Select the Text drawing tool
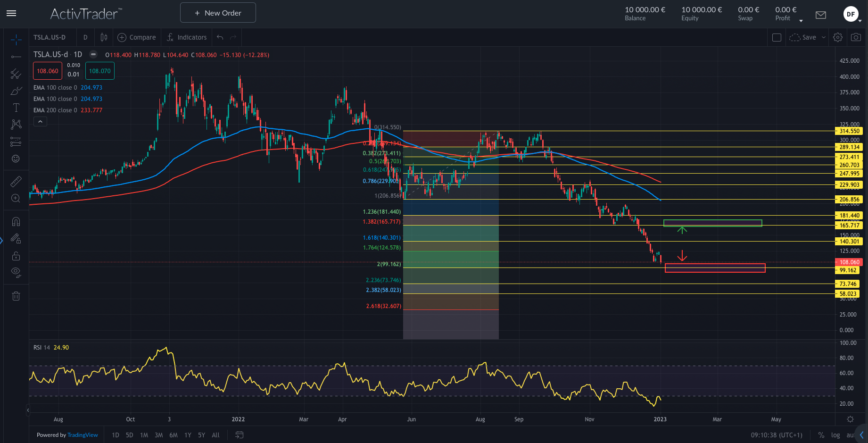The height and width of the screenshot is (443, 868). click(x=16, y=108)
